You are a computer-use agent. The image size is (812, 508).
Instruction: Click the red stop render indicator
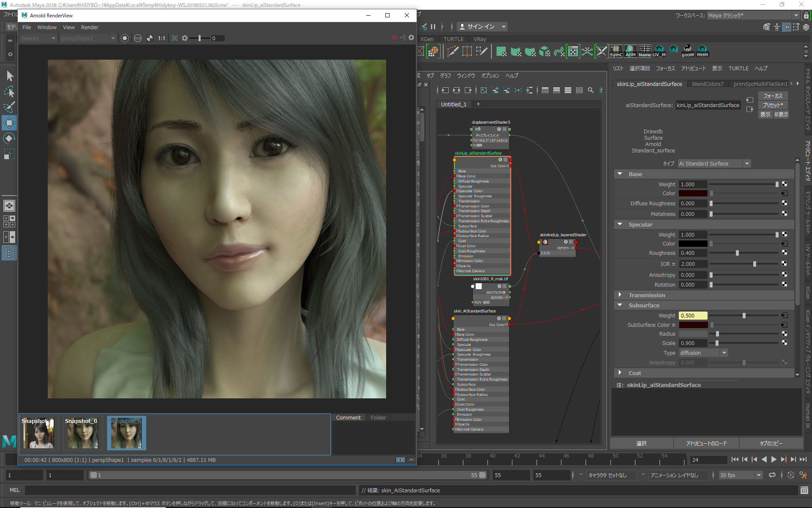394,38
